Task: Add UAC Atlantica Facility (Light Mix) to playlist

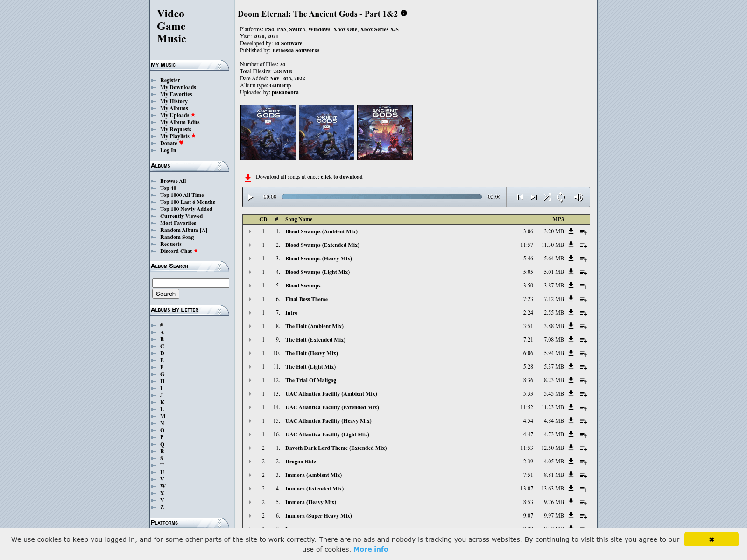Action: 583,435
